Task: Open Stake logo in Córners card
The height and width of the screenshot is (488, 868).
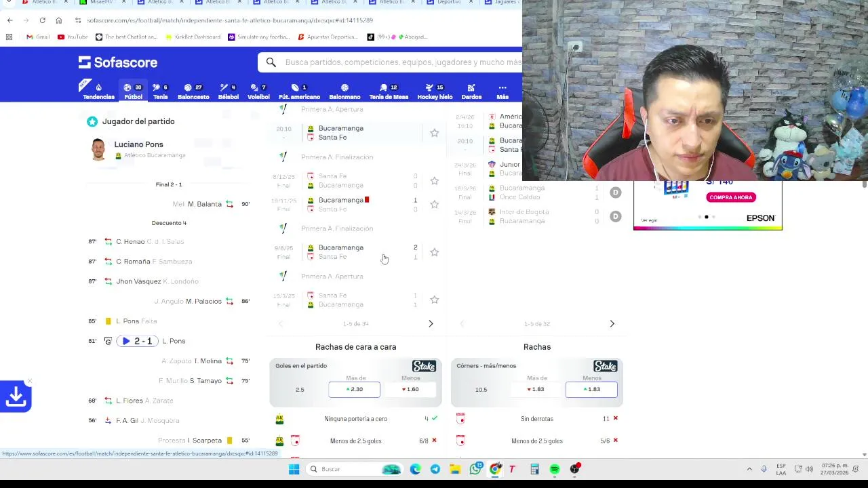Action: [605, 366]
